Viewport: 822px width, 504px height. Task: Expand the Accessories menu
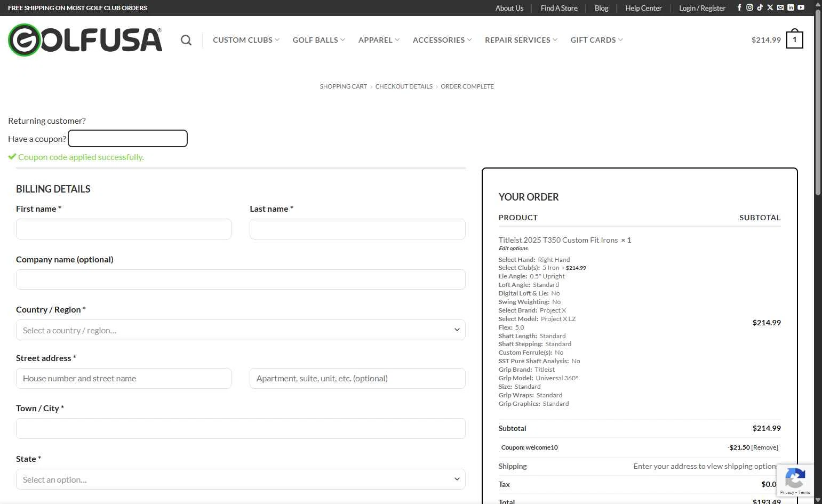[x=442, y=40]
